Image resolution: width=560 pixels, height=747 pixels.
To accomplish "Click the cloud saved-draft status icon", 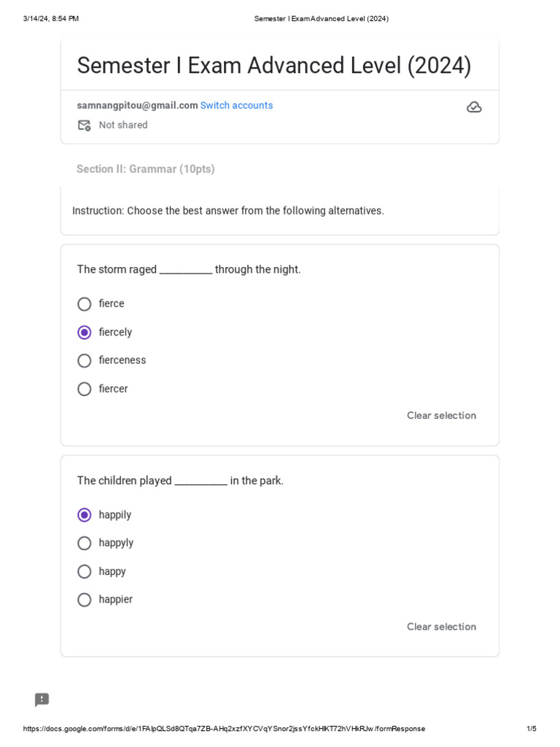I will click(x=474, y=107).
